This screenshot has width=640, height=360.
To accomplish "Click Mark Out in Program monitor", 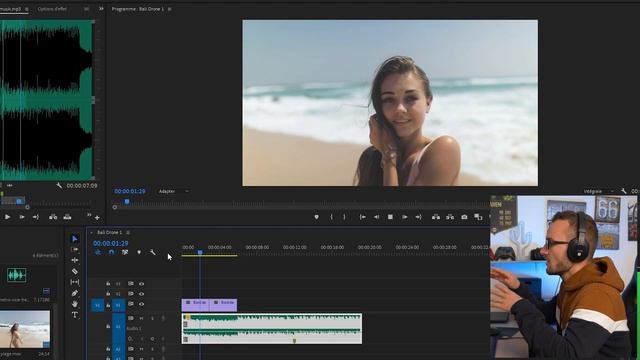I will (x=344, y=217).
